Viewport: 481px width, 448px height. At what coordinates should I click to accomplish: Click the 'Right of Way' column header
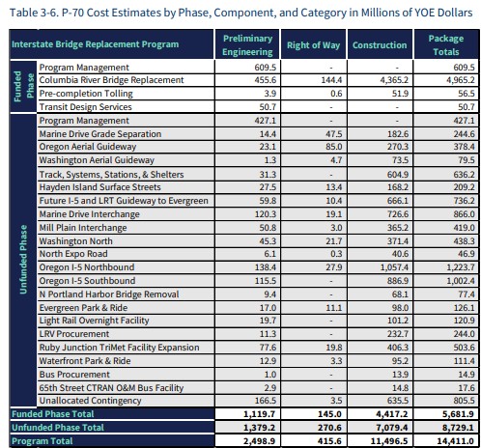click(313, 45)
